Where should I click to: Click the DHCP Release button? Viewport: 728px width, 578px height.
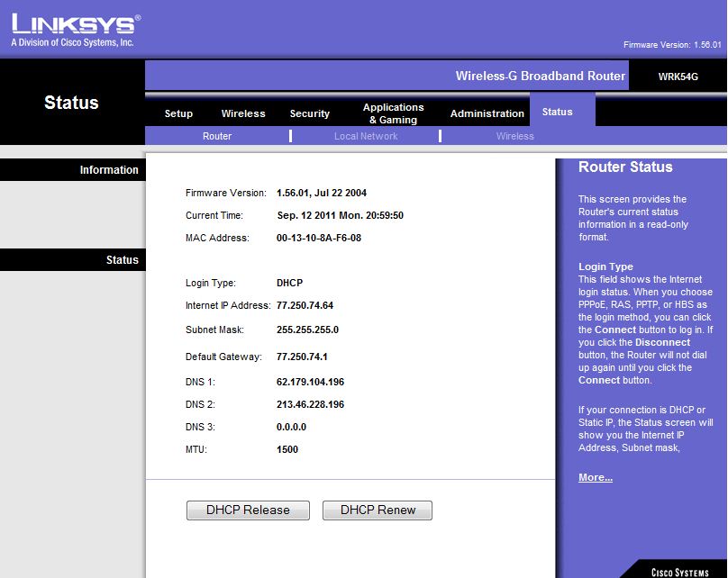point(248,510)
